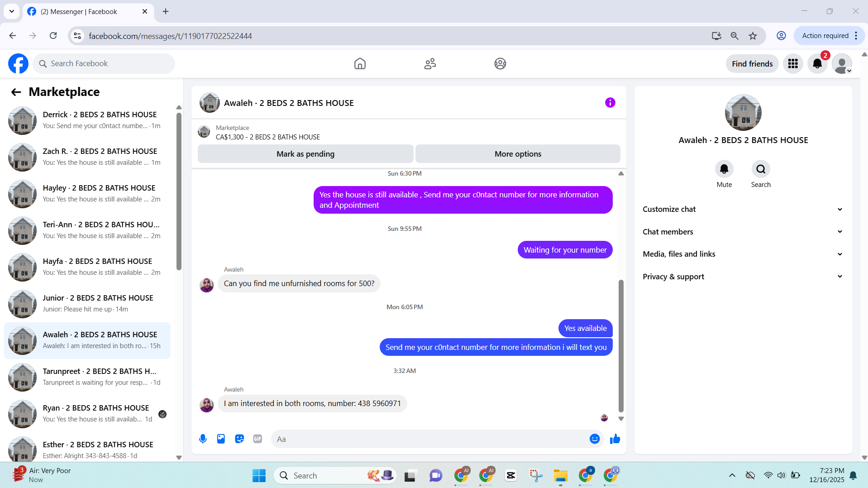Open Zach R. conversation
The image size is (868, 488).
[x=87, y=157]
